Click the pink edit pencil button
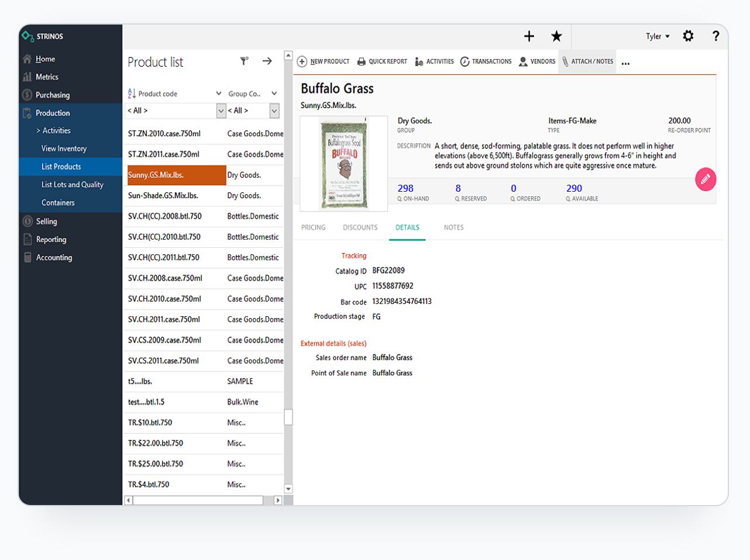This screenshot has width=750, height=560. coord(706,179)
